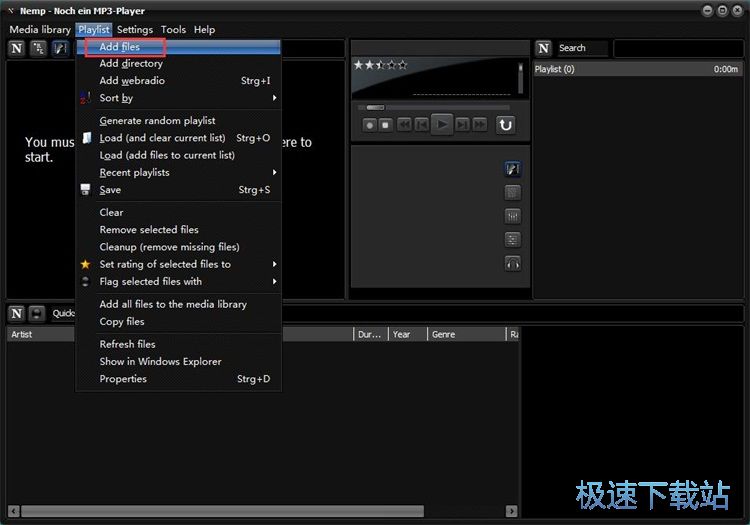The width and height of the screenshot is (750, 525).
Task: Click the N button in the media library toolbar
Action: tap(17, 48)
